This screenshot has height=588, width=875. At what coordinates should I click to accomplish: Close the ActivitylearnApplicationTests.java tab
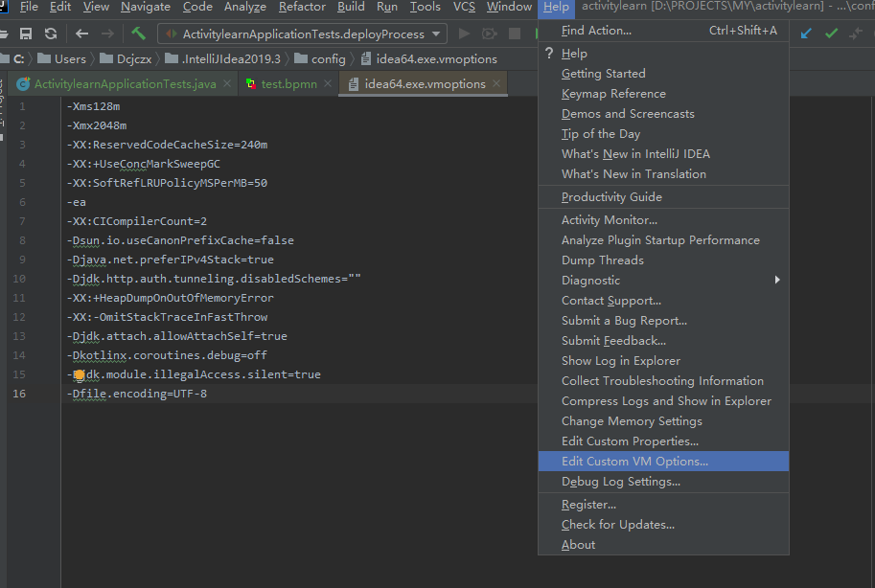[227, 83]
